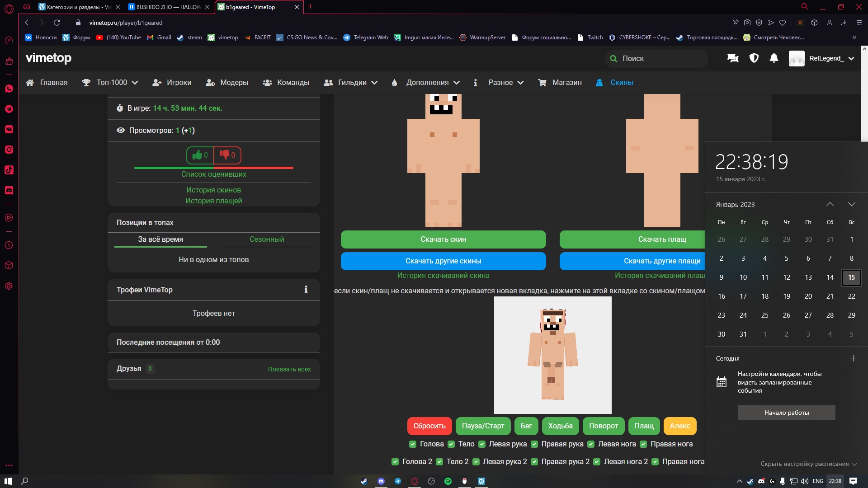Viewport: 868px width, 488px height.
Task: Uncheck the Голова checkbox
Action: coord(413,444)
